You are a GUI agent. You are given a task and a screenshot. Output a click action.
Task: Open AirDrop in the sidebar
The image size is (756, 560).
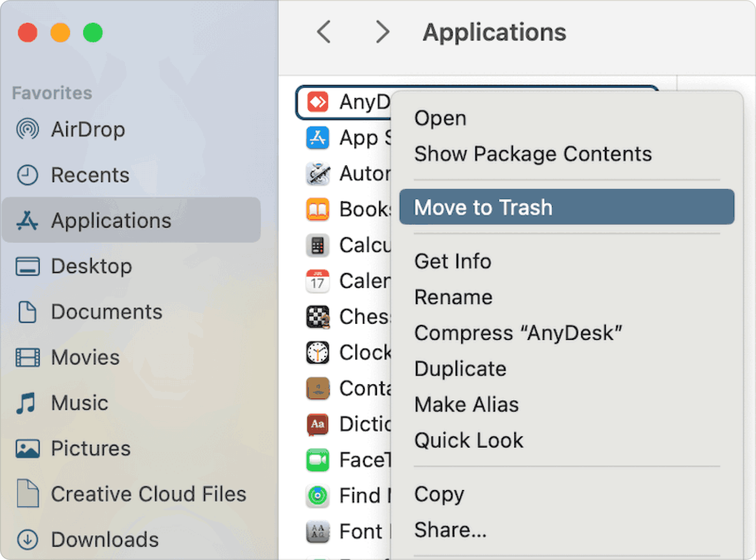(88, 129)
